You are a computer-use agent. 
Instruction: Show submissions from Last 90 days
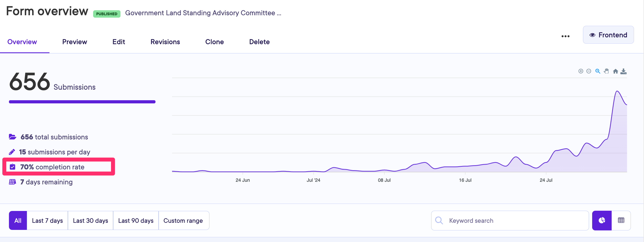pyautogui.click(x=136, y=220)
